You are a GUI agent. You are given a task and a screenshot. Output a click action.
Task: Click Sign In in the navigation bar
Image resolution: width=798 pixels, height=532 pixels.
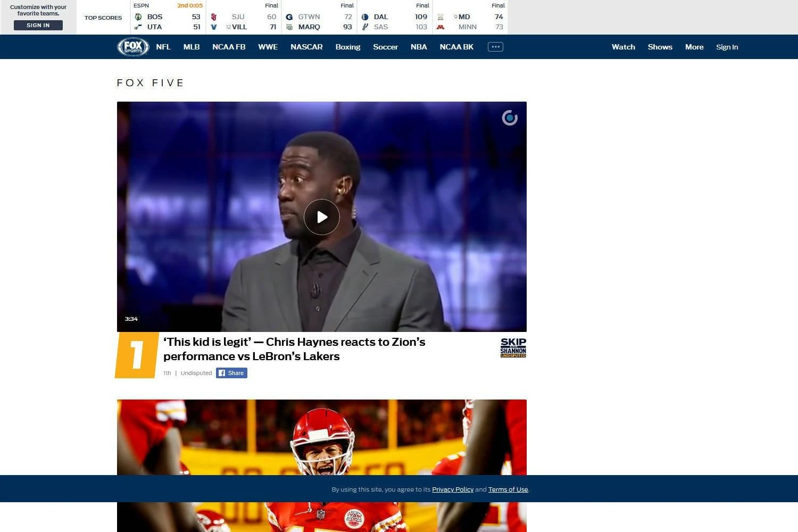(727, 47)
